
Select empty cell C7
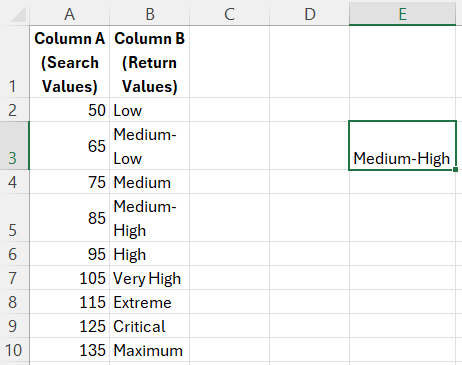[229, 278]
